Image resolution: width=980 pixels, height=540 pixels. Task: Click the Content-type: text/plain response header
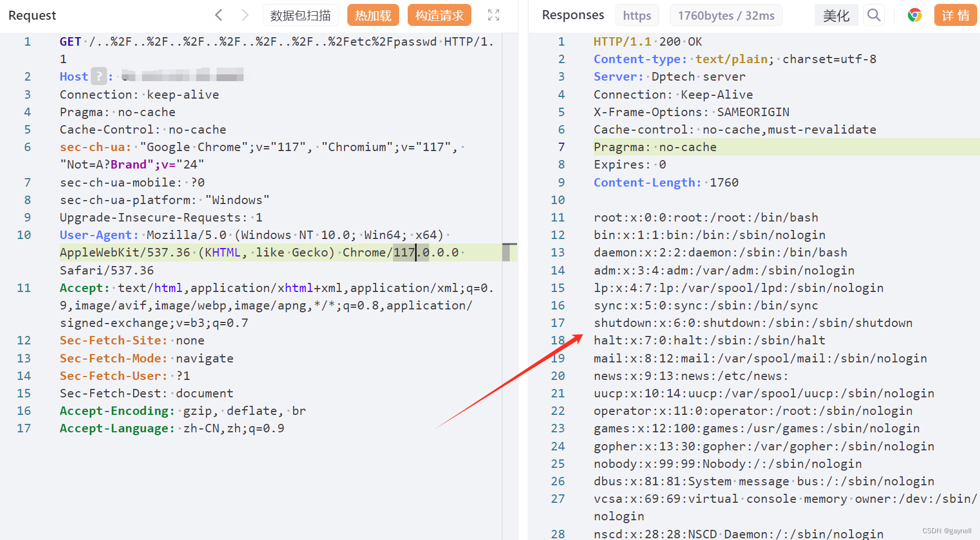pyautogui.click(x=735, y=59)
